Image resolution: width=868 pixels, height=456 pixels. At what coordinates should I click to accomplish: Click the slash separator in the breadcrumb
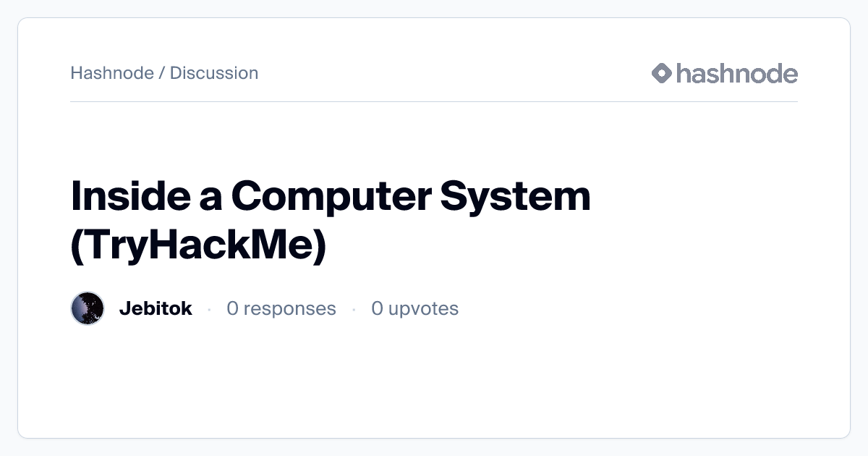[162, 73]
